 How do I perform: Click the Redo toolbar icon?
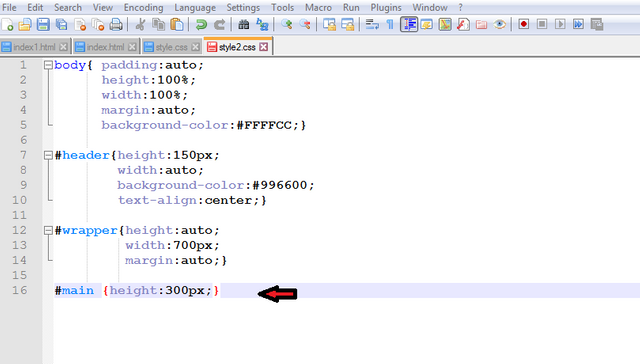click(220, 24)
